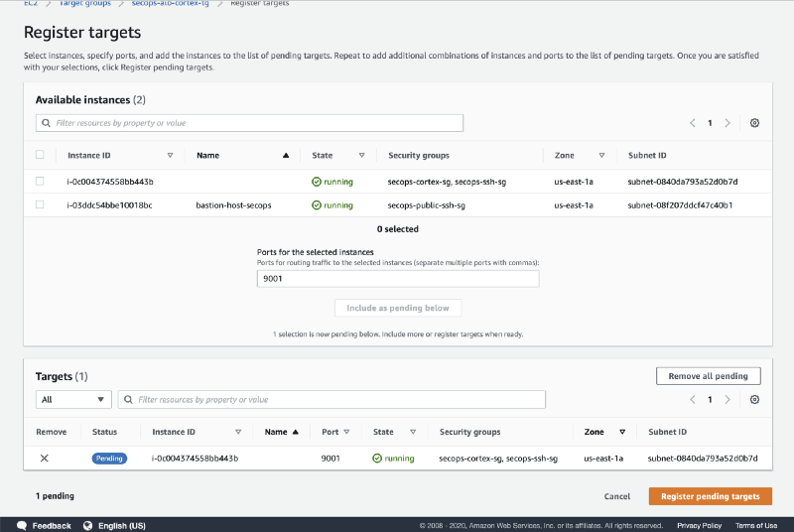Image resolution: width=794 pixels, height=532 pixels.
Task: Open Targets table settings gear icon
Action: pos(754,399)
